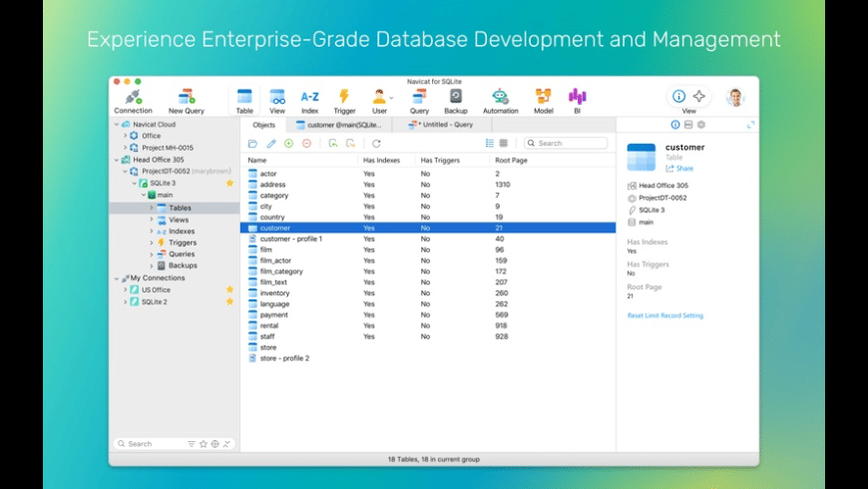Screen dimensions: 868x489
Task: Switch to the Objects tab
Action: click(263, 125)
